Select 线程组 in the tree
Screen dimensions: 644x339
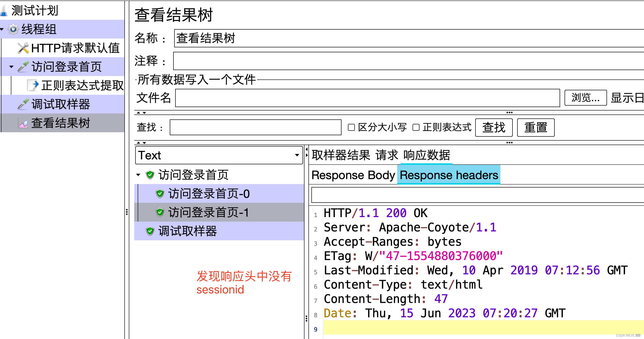(x=39, y=29)
